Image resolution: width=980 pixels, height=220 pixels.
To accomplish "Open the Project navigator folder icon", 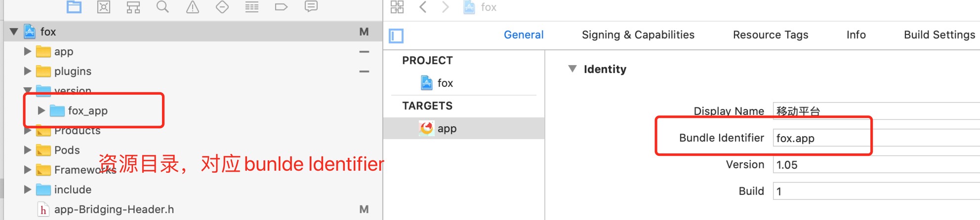I will click(74, 7).
